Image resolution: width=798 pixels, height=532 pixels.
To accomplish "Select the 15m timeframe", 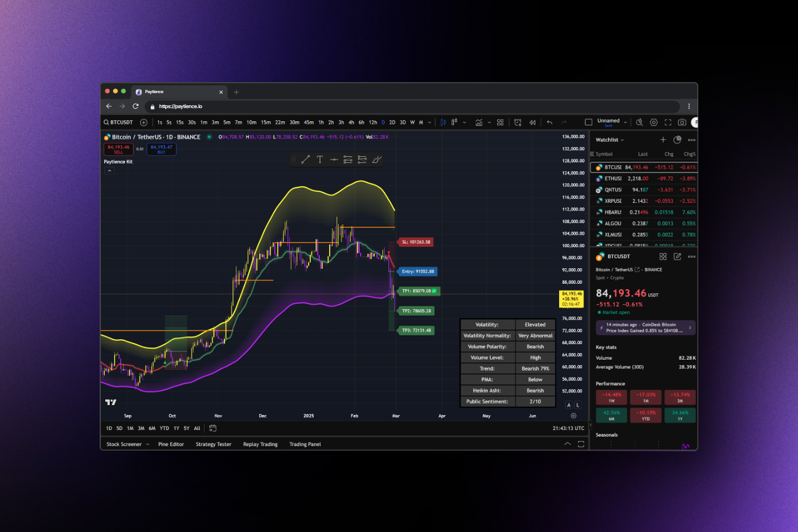I will click(x=266, y=122).
